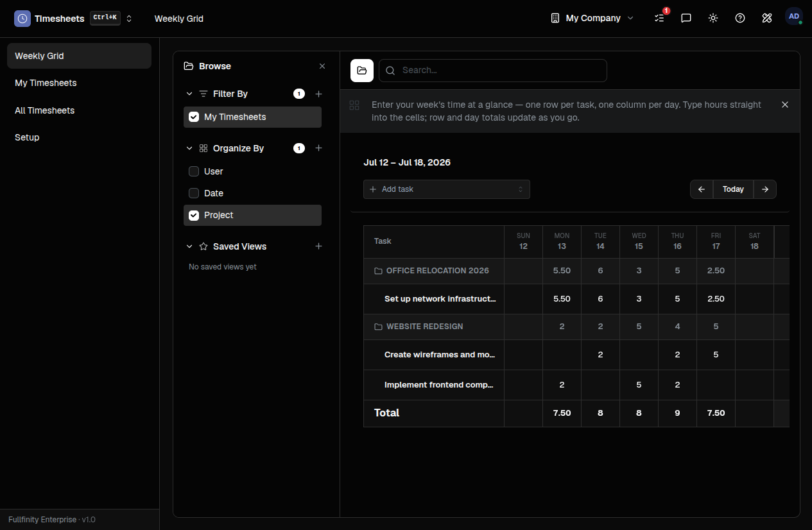Select the Set up network infrastructure task
Screen dimensions: 812x530
440,299
